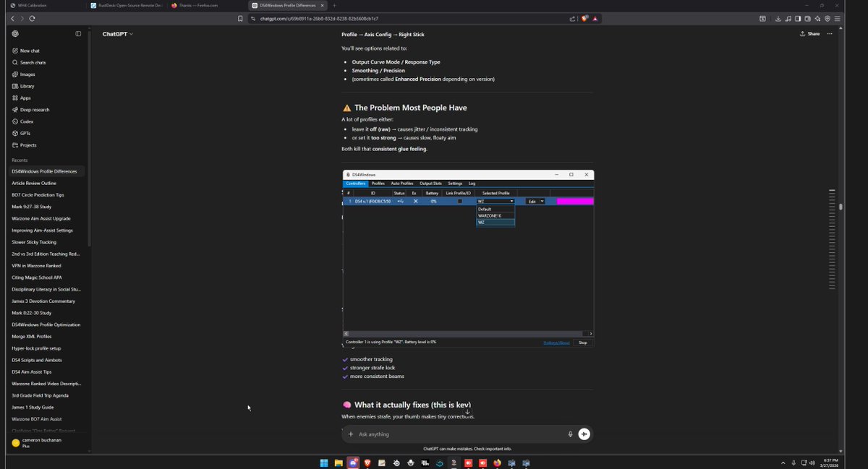The height and width of the screenshot is (469, 868).
Task: Toggle the Link Profile/ID checkbox
Action: pos(459,201)
